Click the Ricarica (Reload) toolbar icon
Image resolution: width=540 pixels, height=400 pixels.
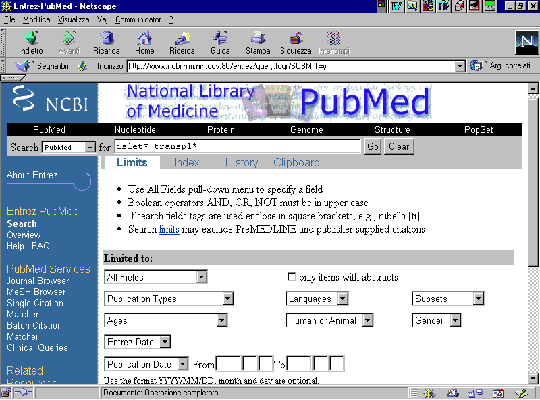point(107,39)
